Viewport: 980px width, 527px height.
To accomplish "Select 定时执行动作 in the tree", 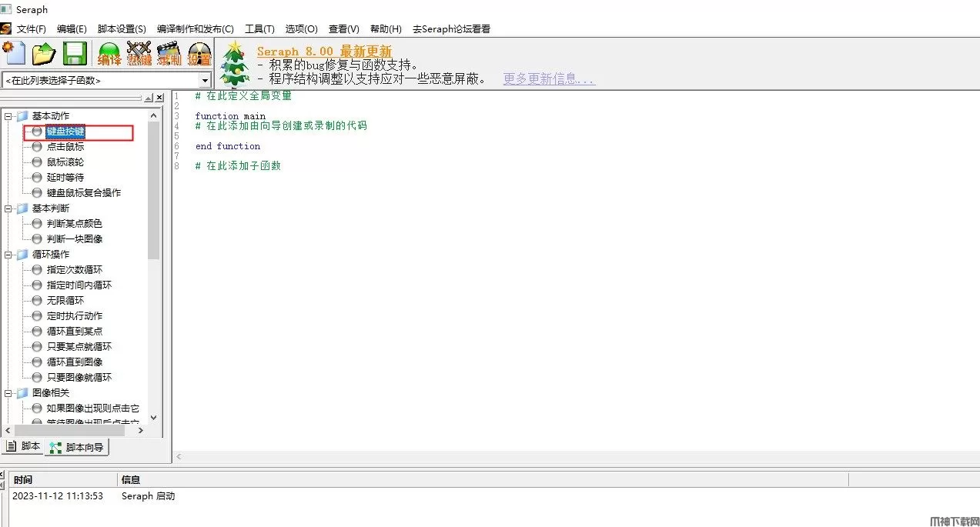I will (75, 316).
